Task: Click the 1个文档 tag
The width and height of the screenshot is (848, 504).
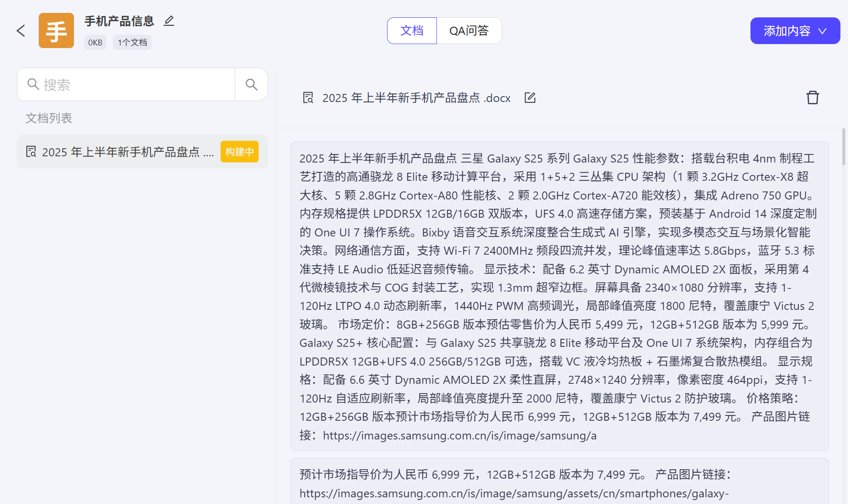Action: point(132,42)
